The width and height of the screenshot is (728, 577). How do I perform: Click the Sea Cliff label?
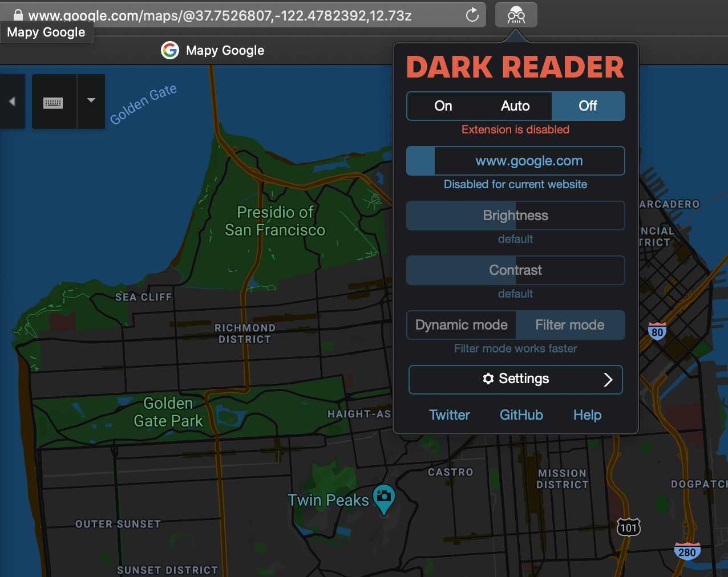(x=143, y=297)
